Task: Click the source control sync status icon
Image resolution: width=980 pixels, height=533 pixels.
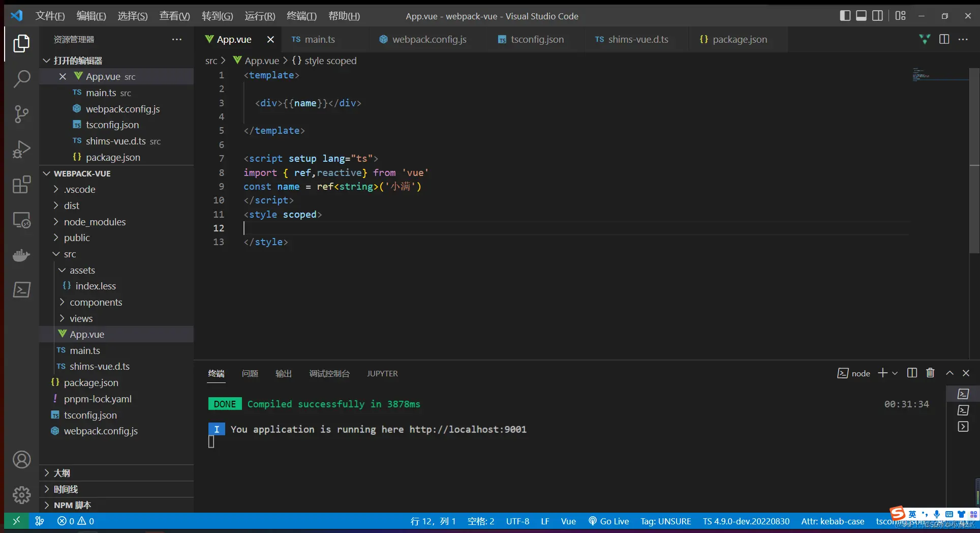Action: coord(40,521)
